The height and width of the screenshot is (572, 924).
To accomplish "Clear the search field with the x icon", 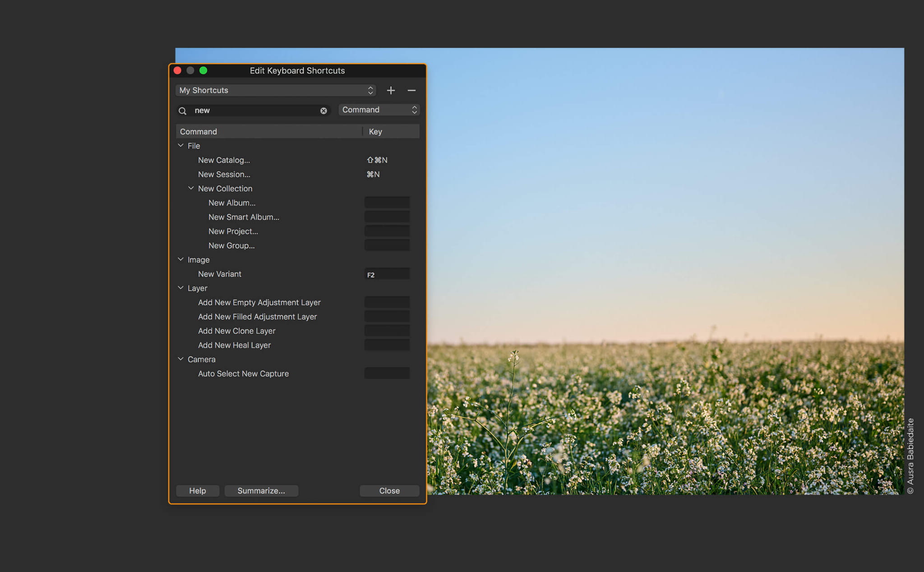I will 323,111.
